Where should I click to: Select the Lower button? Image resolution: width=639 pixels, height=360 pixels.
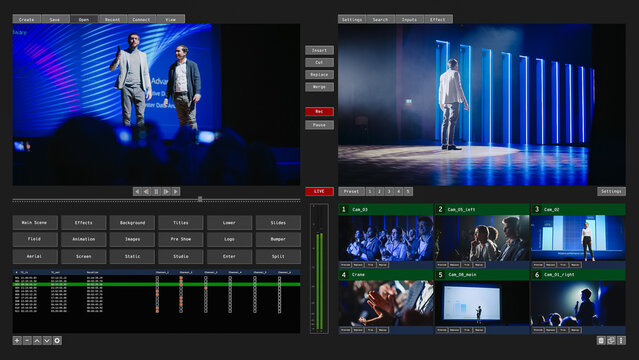pyautogui.click(x=229, y=223)
